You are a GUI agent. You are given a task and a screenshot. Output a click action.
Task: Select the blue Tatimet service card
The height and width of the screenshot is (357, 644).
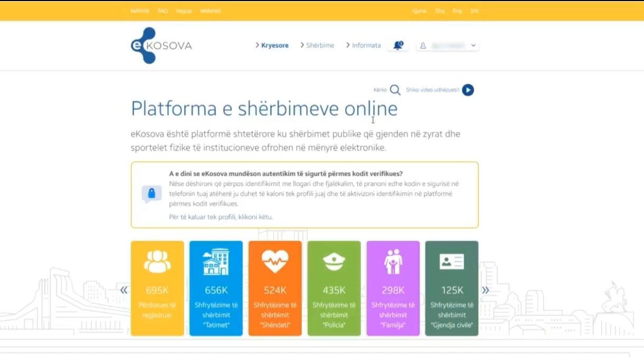(216, 288)
